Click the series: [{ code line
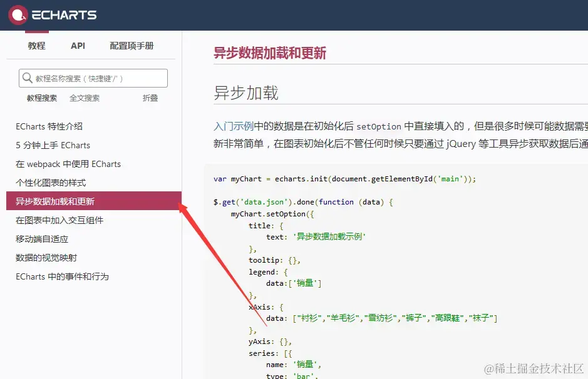The height and width of the screenshot is (379, 588). pos(270,353)
